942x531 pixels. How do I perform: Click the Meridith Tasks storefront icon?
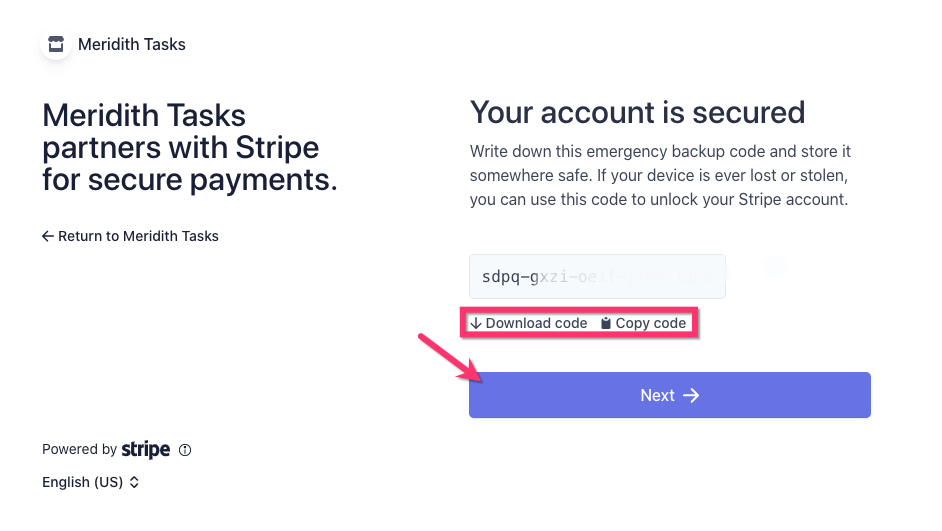tap(56, 44)
